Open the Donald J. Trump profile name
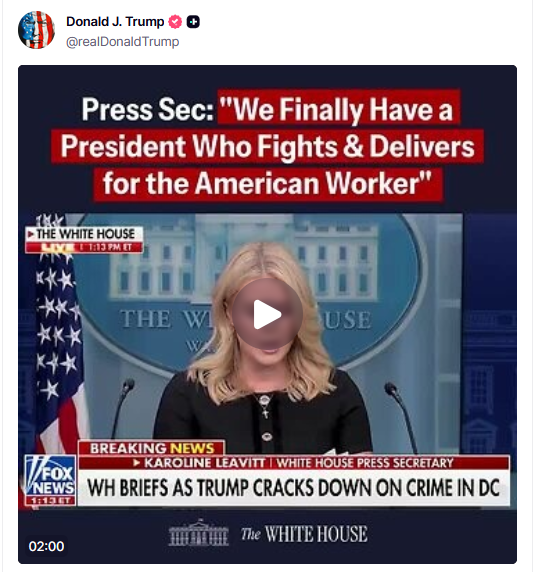 pos(115,22)
